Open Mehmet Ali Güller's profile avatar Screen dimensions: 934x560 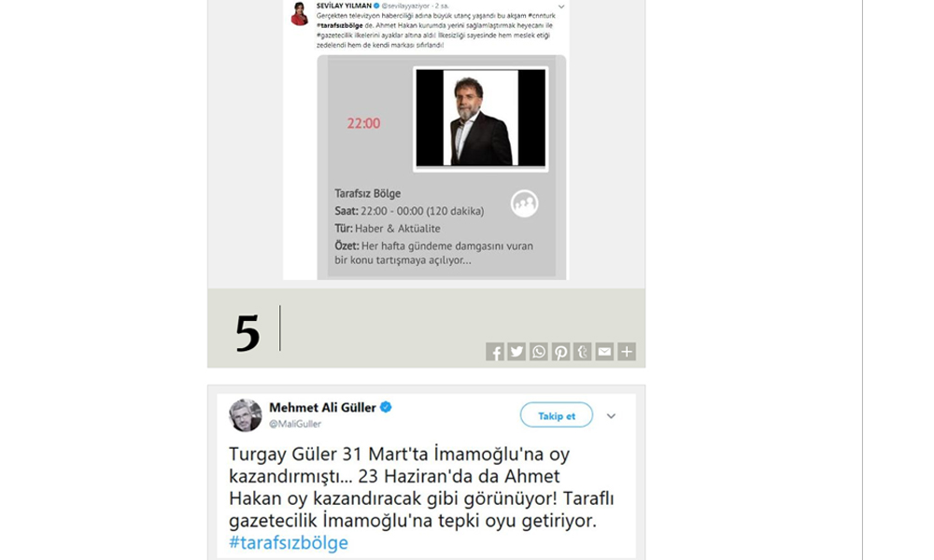coord(246,414)
